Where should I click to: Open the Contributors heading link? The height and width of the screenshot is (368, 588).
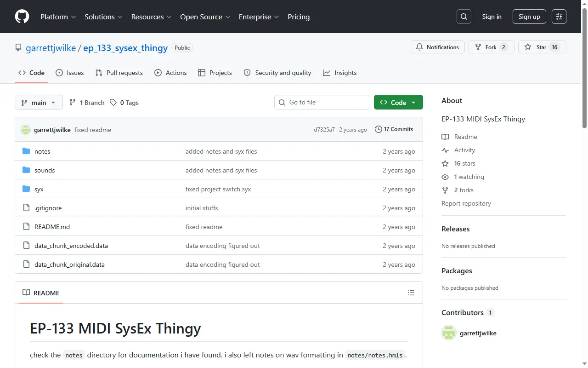(468, 312)
